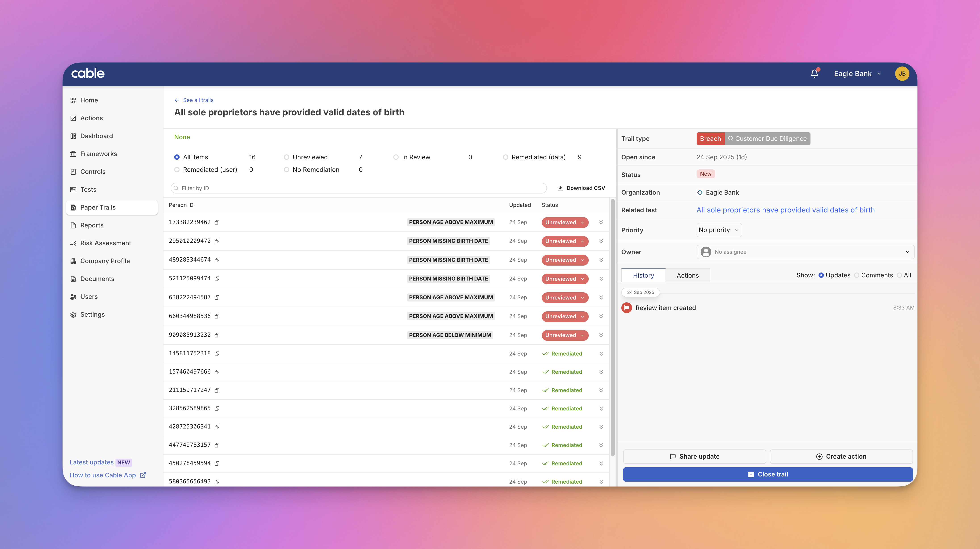Click the Frameworks sidebar icon
Viewport: 980px width, 549px height.
(73, 154)
